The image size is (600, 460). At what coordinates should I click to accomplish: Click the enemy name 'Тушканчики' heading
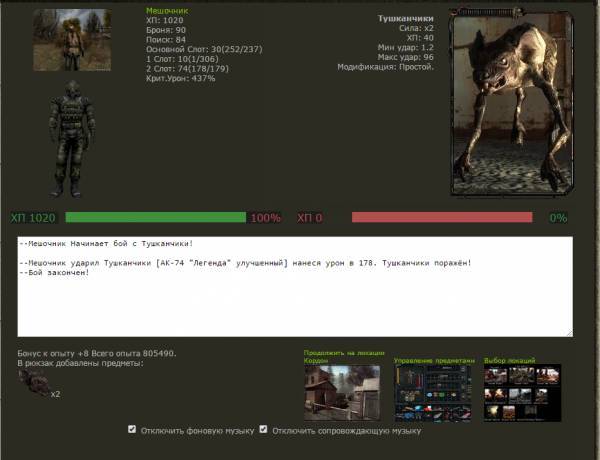point(405,19)
